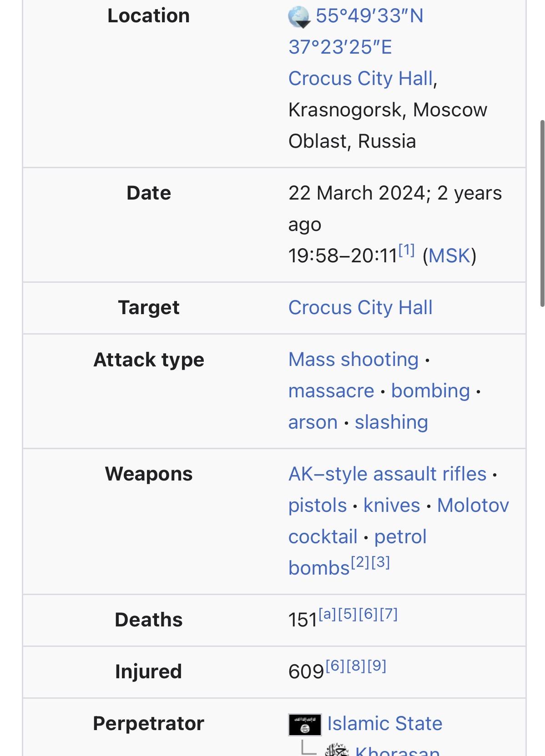Open footnote [a] beside the death count

[x=327, y=615]
